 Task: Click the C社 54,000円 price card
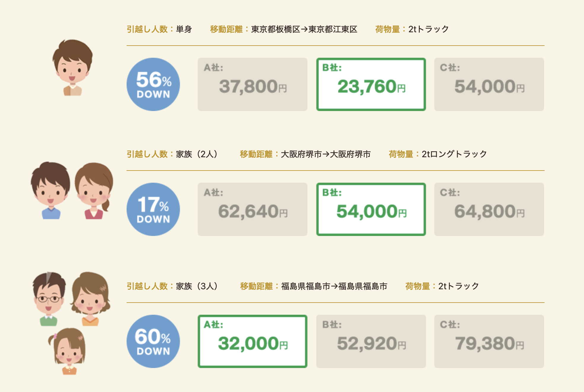coord(489,84)
